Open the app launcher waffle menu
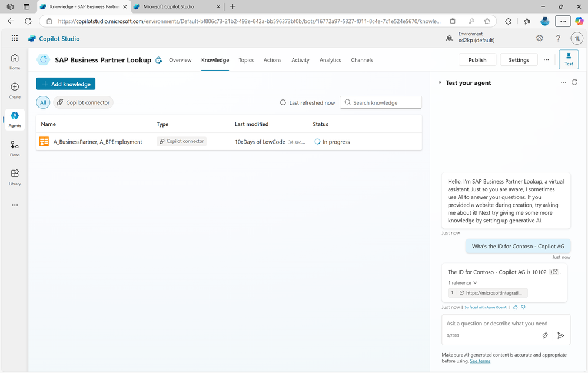This screenshot has height=373, width=588. [x=15, y=38]
